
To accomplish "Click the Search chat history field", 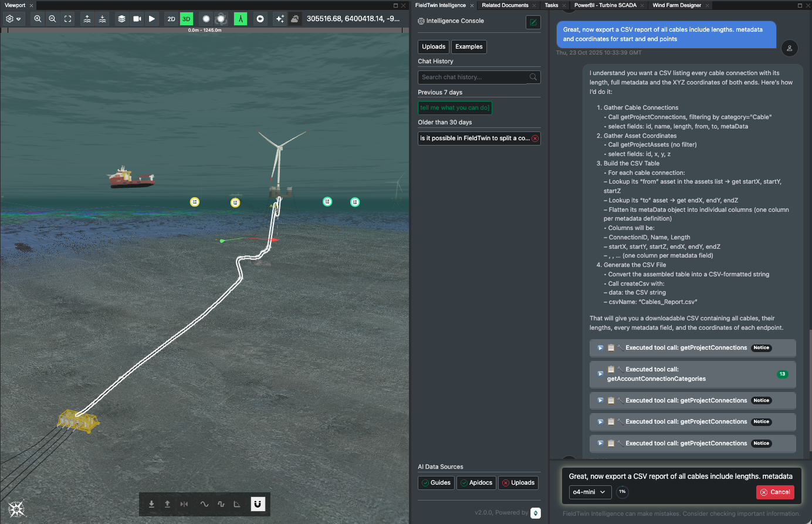I will (474, 77).
